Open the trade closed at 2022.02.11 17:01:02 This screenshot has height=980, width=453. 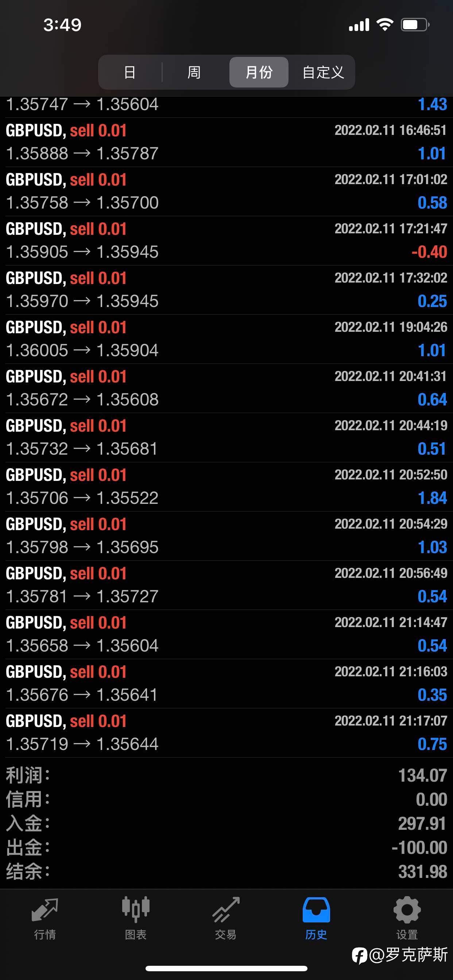click(226, 191)
